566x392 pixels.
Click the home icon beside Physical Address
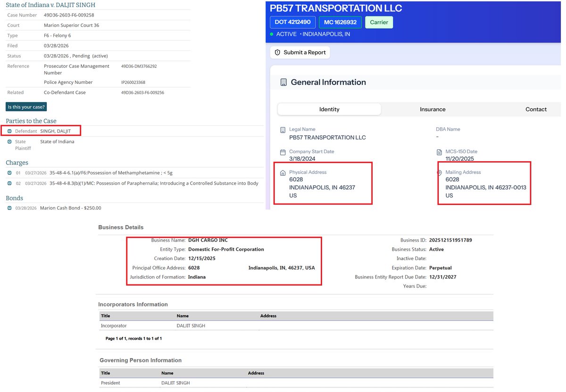point(283,173)
